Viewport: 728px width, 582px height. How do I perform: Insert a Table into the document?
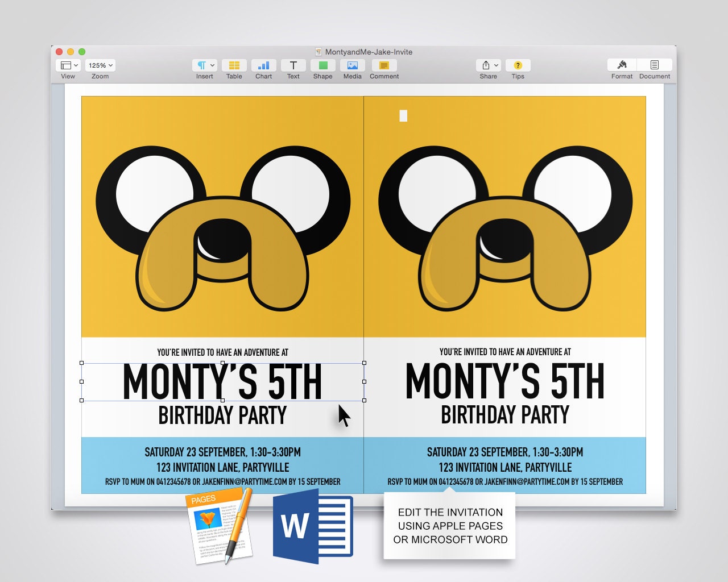234,65
